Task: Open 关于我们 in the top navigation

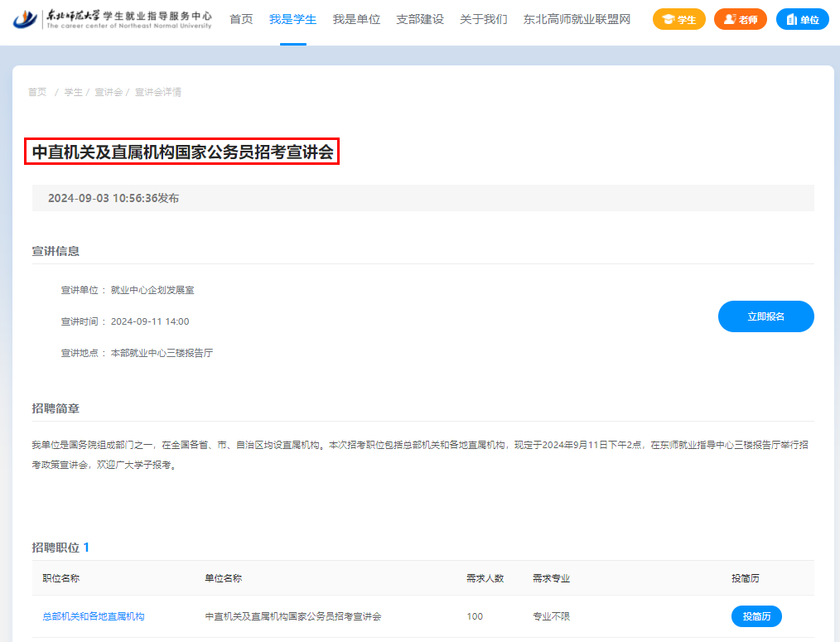Action: 484,19
